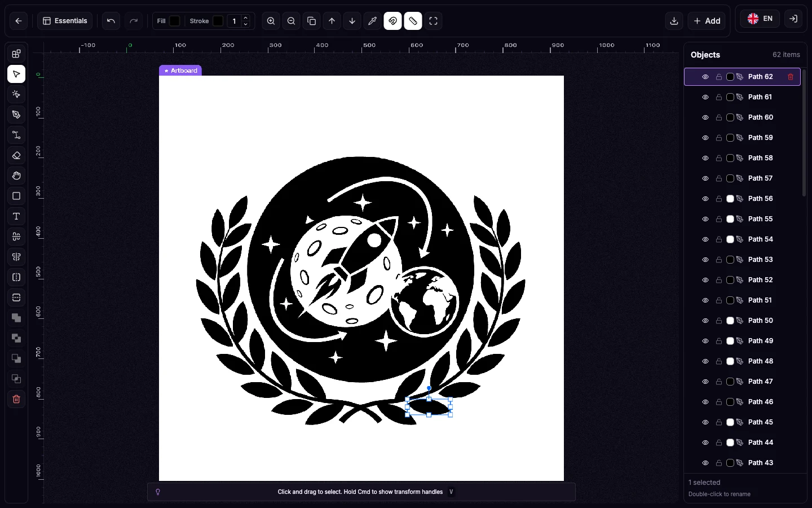Viewport: 812px width, 508px height.
Task: Send selection backward with down arrow
Action: (352, 21)
